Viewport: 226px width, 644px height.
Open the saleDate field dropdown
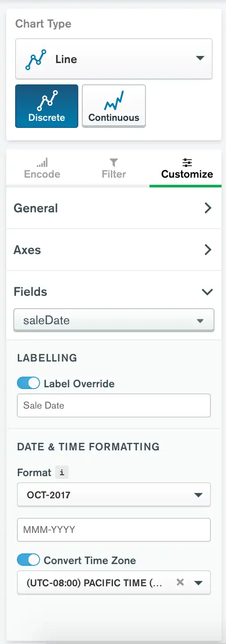click(x=114, y=320)
